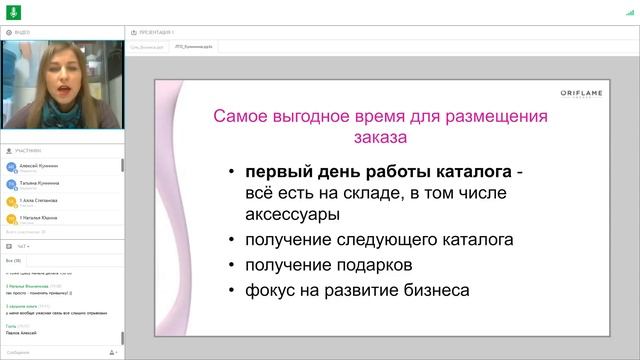Click the green microphone button
Screen dimensions: 640x360
[x=13, y=13]
